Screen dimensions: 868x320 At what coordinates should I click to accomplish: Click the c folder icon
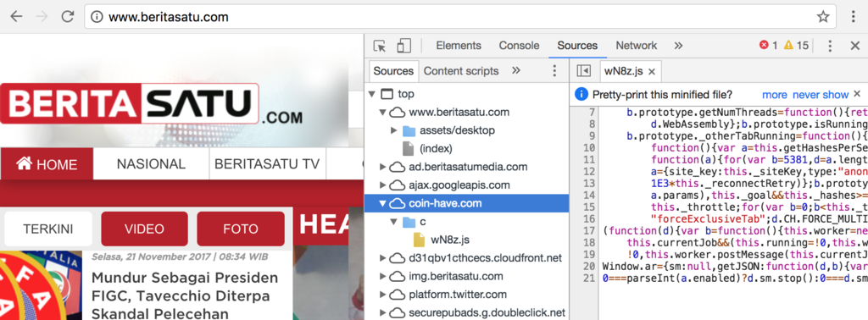(409, 222)
